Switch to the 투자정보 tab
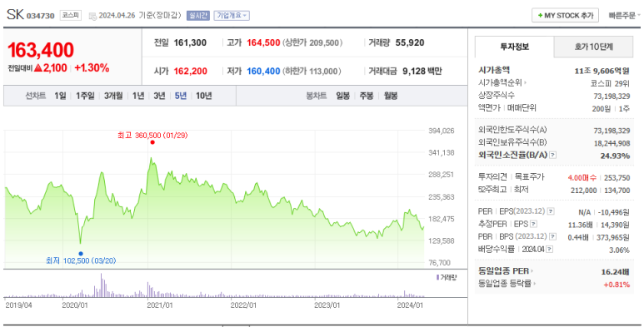This screenshot has height=327, width=644. (x=514, y=47)
